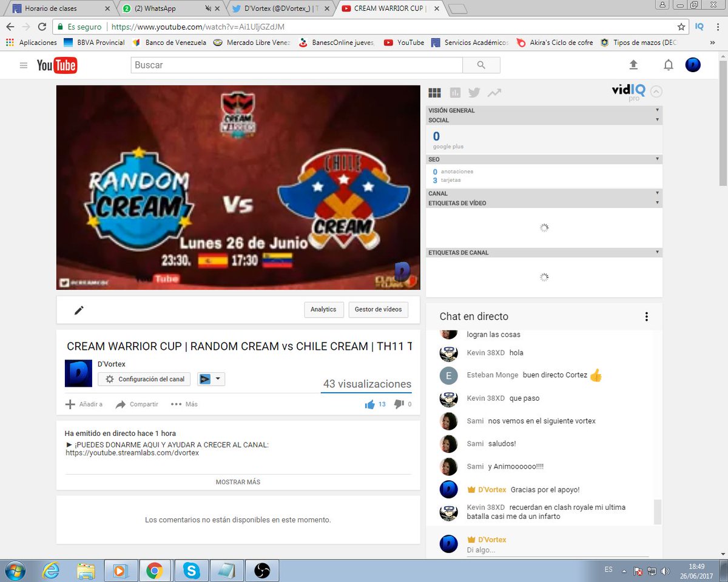Viewport: 728px width, 582px height.
Task: Expand description with MOSTRAR MÁS
Action: 238,482
